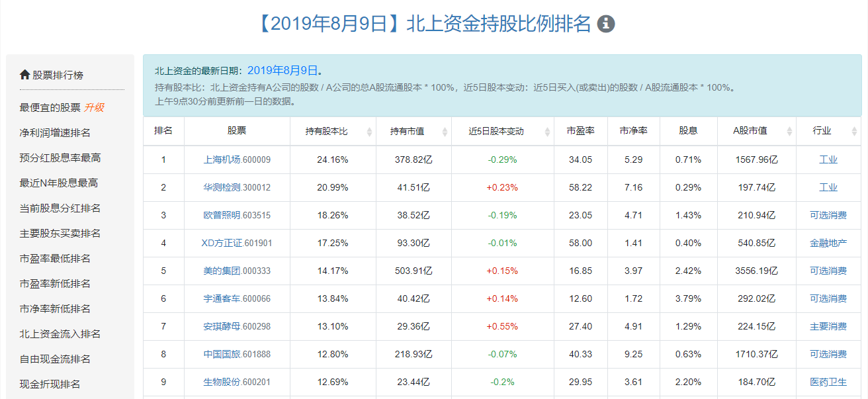868x399 pixels.
Task: Sort by A股市值 column sort arrows
Action: tap(789, 132)
